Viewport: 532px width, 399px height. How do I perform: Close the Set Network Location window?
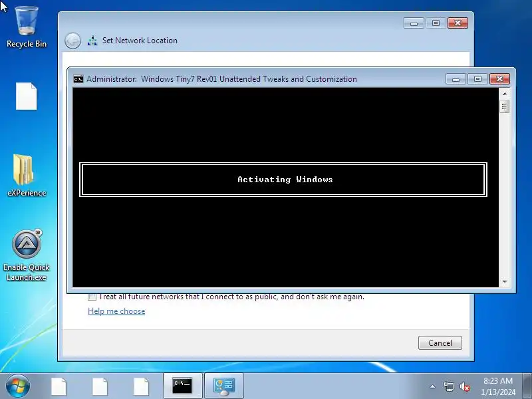point(458,23)
